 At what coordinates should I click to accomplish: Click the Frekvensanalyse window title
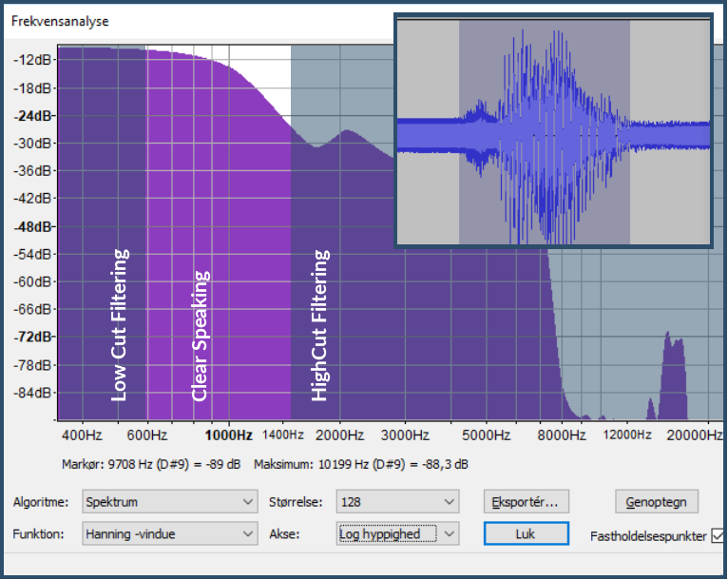tap(60, 21)
